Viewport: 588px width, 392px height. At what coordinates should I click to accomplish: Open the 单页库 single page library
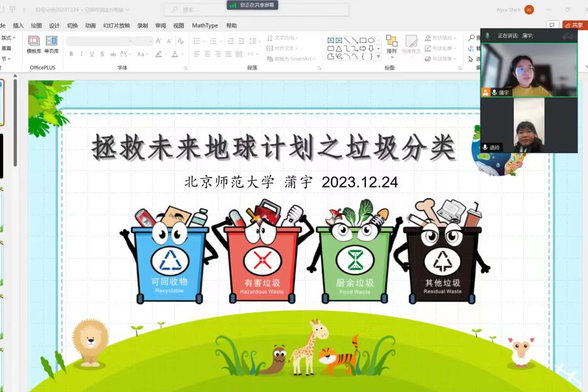click(52, 45)
